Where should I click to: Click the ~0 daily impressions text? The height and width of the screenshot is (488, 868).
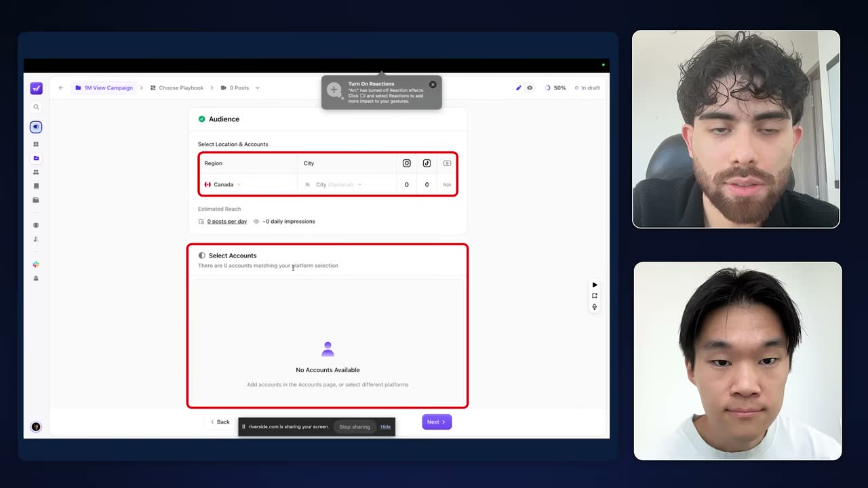click(289, 222)
